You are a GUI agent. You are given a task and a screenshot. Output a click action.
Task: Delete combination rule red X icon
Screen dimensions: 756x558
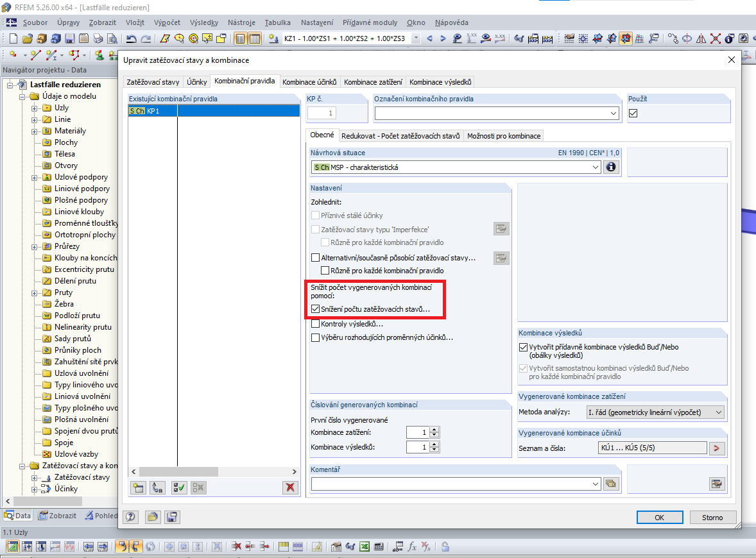(x=290, y=487)
